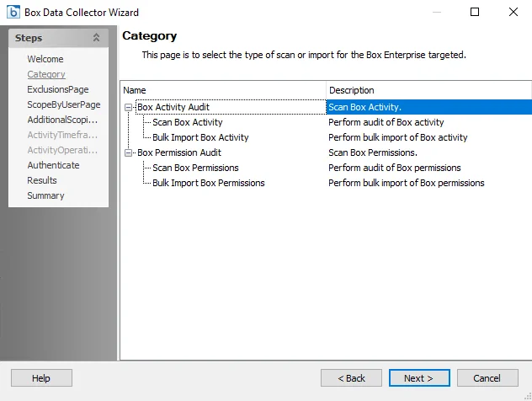This screenshot has height=401, width=532.
Task: Go to the Summary step
Action: 45,195
